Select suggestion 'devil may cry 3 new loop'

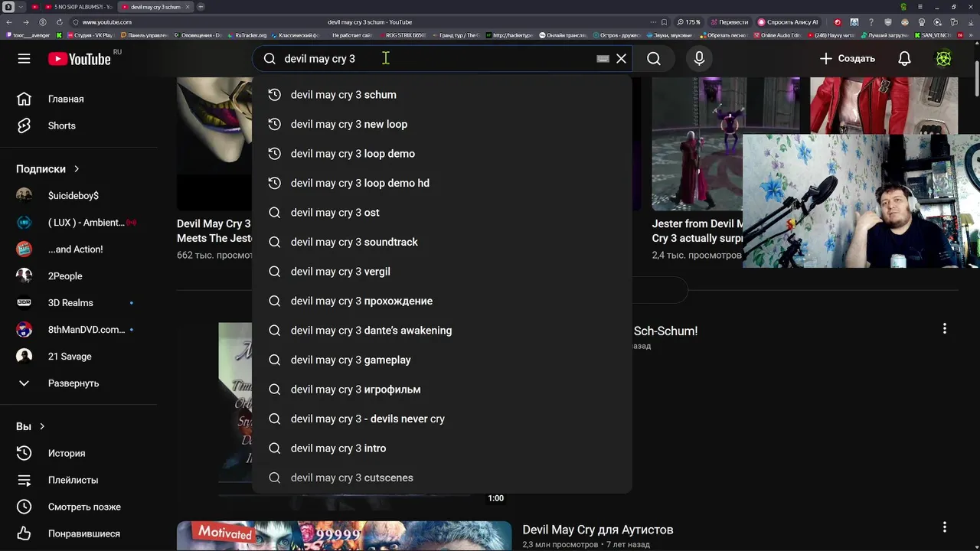pos(442,124)
